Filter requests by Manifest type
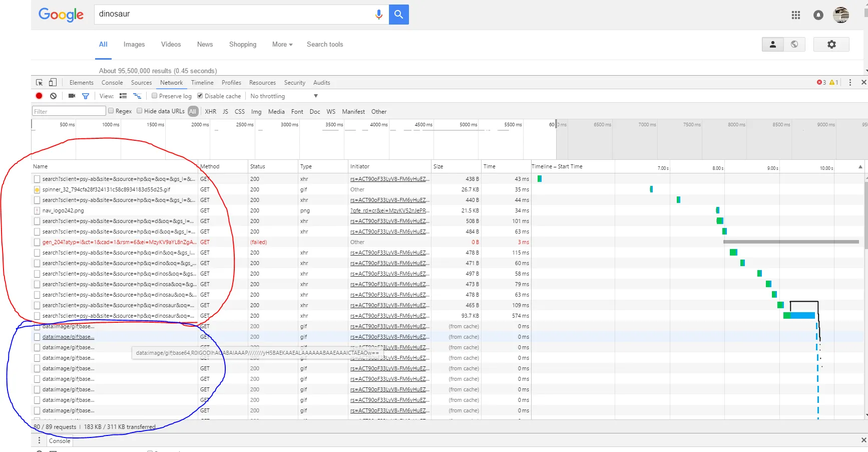This screenshot has height=452, width=868. pos(353,112)
